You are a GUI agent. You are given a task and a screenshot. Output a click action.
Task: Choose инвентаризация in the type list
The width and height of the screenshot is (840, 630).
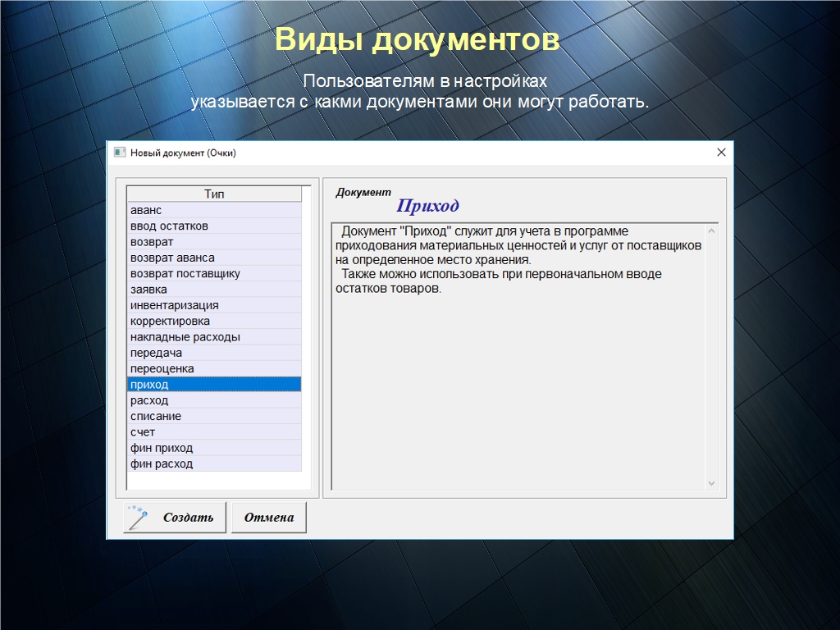pyautogui.click(x=174, y=305)
